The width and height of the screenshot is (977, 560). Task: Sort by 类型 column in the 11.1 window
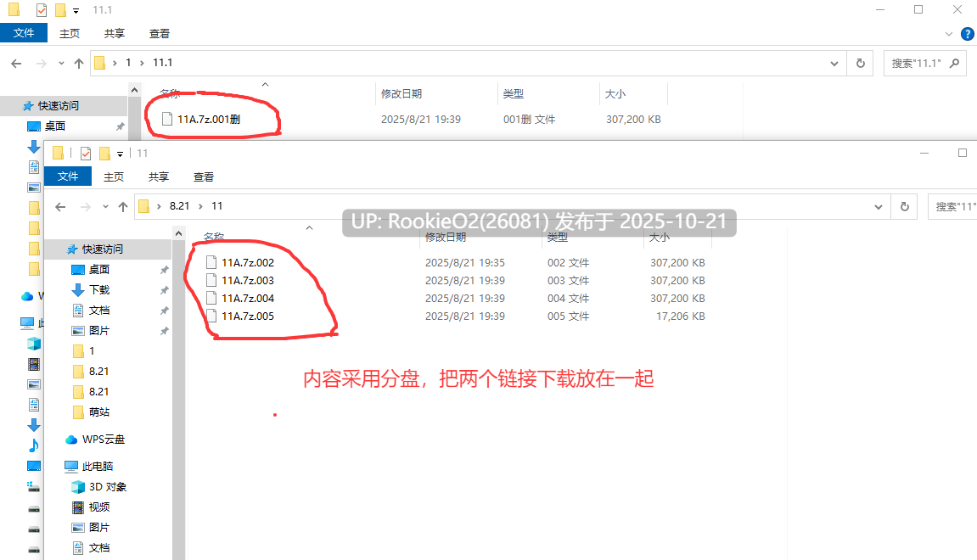coord(514,93)
